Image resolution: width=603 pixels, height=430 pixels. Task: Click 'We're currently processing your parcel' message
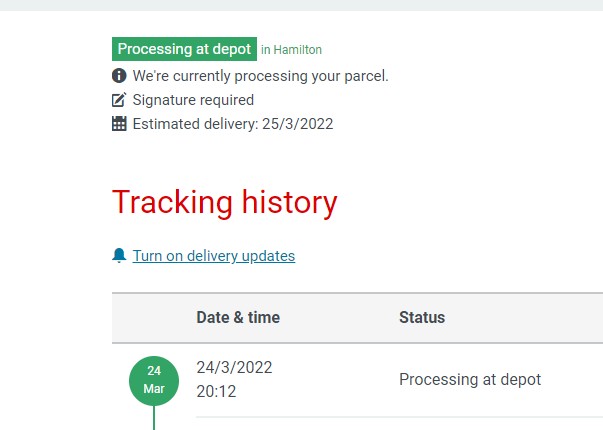260,76
